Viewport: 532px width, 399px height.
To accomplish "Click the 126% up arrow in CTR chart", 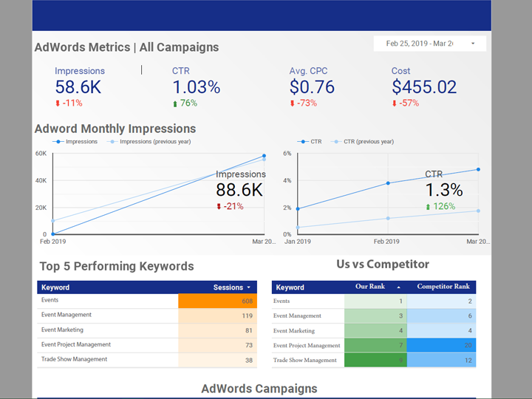I will 428,206.
